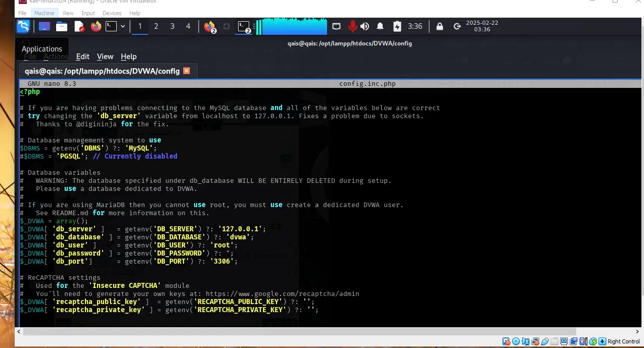644x348 pixels.
Task: Launch the text editor from the panel
Action: [x=79, y=26]
